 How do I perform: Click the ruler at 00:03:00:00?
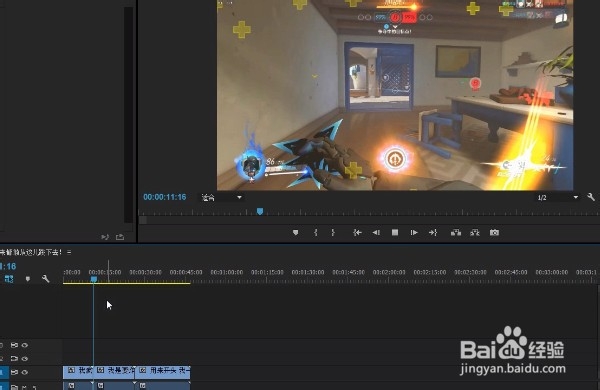(551, 272)
